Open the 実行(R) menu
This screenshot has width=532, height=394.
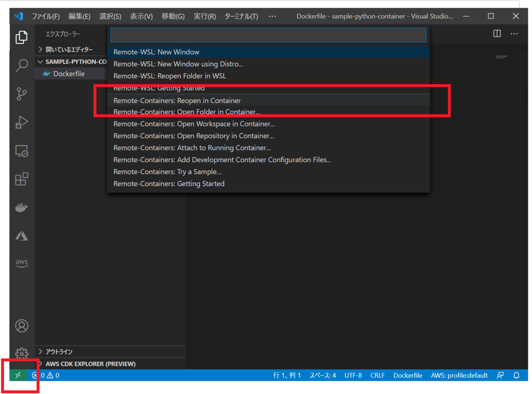pos(205,16)
